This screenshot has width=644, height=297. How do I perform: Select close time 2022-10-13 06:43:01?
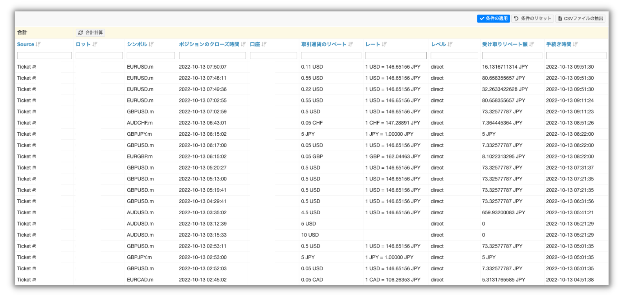pos(203,123)
